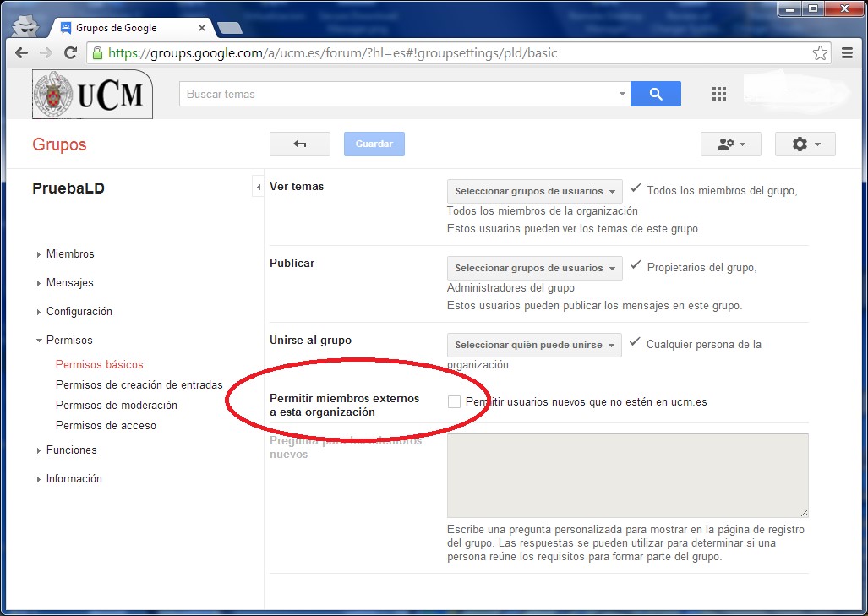
Task: Collapse the left sidebar panel arrow
Action: (x=258, y=187)
